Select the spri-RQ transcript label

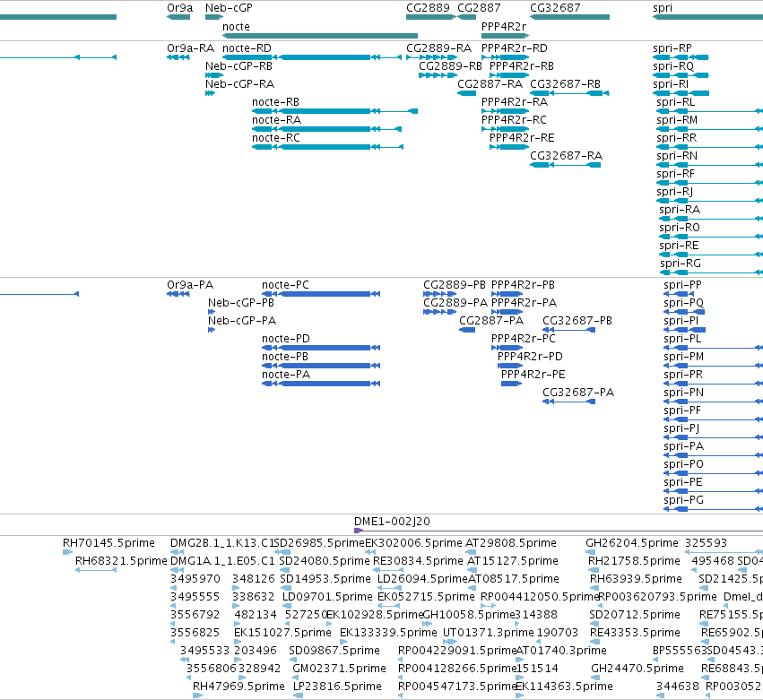click(673, 66)
